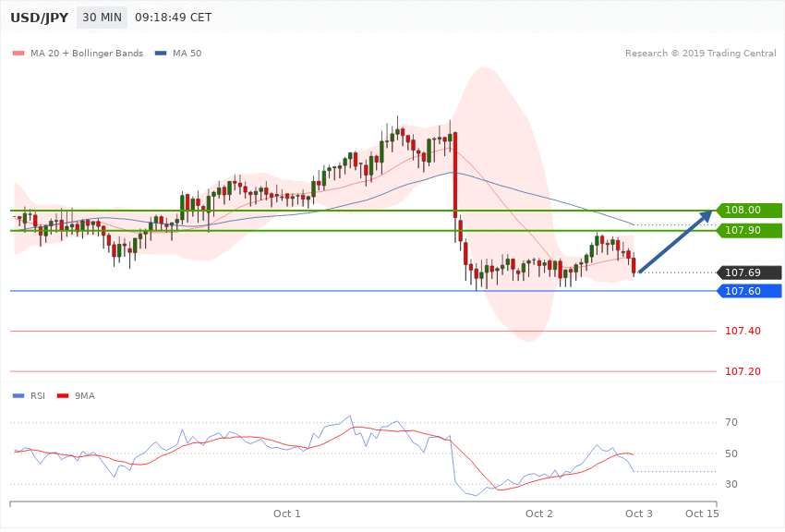
Task: Click the 107.20 red support label
Action: point(743,371)
